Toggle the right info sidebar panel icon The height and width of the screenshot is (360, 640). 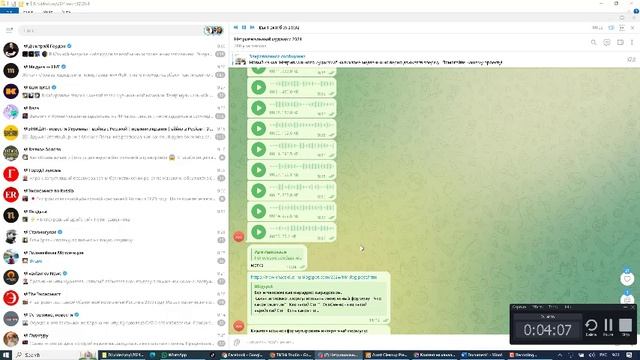click(620, 42)
